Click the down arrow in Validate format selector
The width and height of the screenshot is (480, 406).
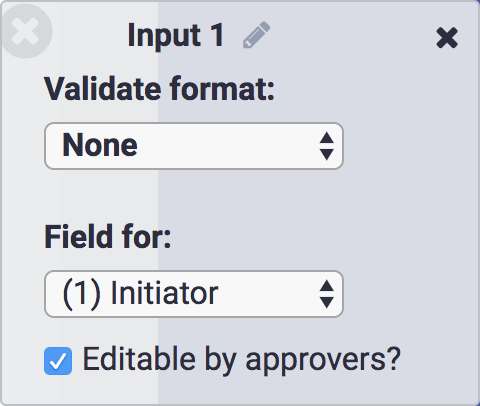pos(327,154)
